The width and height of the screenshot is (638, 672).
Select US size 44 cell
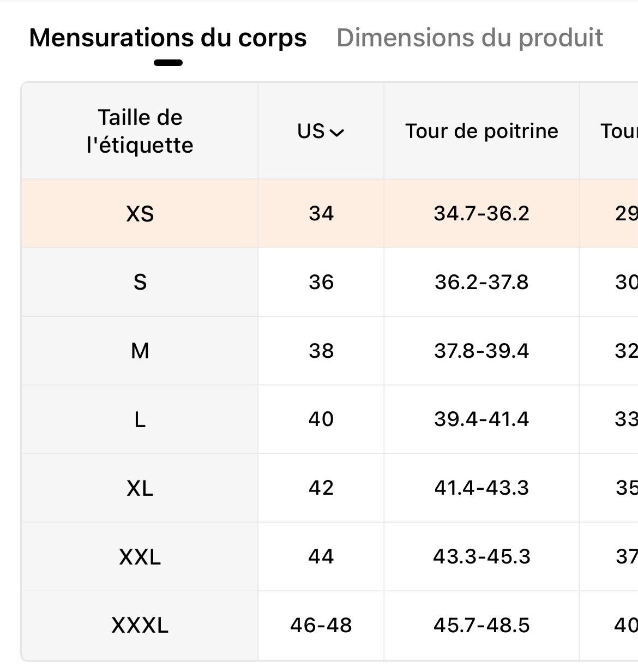(x=321, y=557)
